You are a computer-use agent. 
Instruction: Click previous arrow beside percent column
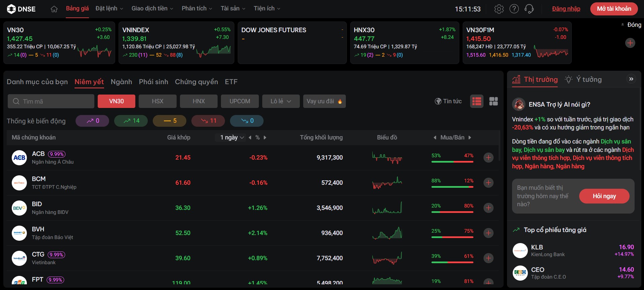coord(250,137)
